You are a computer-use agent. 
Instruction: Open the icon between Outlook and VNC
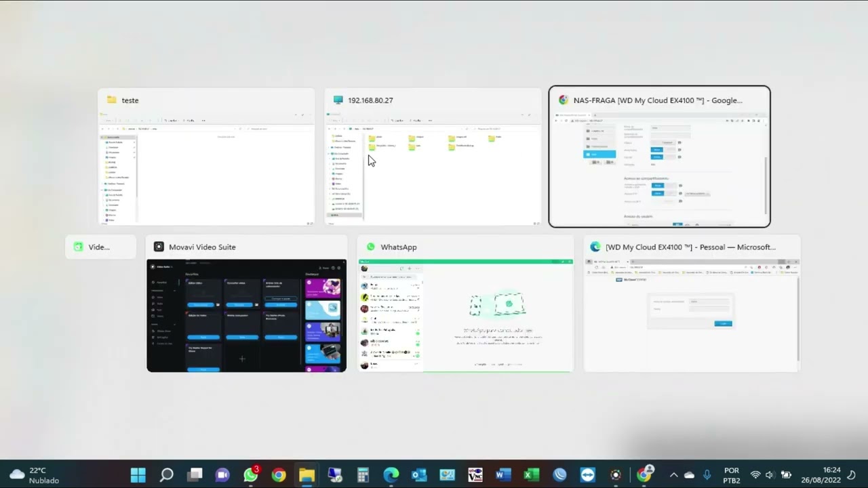coord(447,475)
